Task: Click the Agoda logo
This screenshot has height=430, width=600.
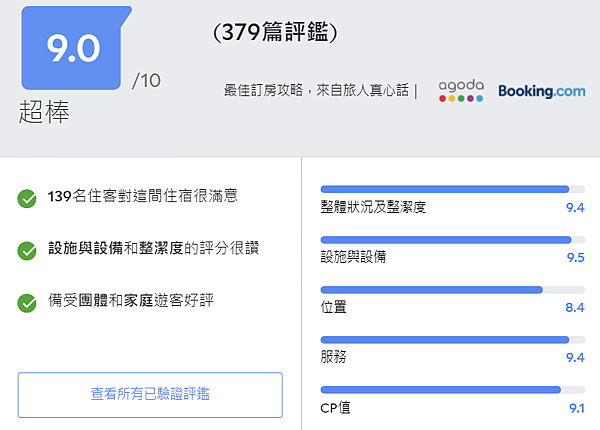Action: [460, 91]
